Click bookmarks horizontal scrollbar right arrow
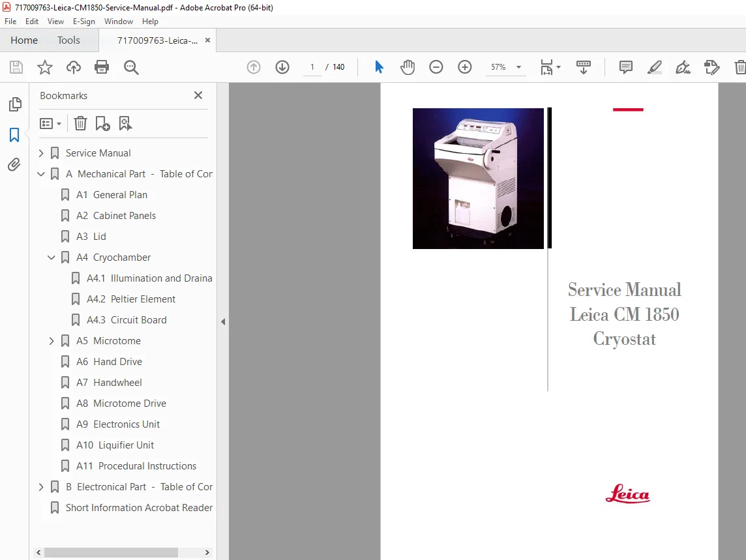 click(207, 552)
